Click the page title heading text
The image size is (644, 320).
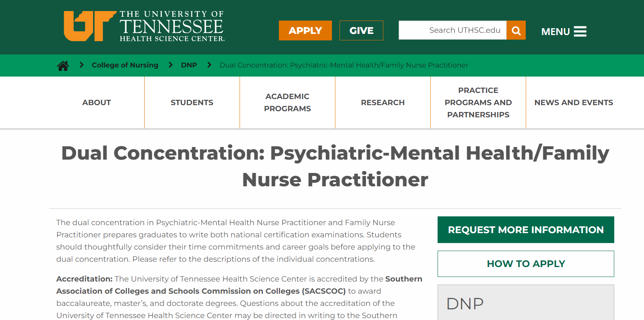point(335,166)
